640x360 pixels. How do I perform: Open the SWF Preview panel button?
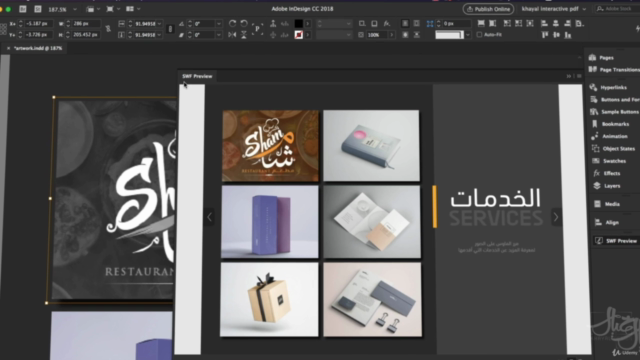click(616, 241)
